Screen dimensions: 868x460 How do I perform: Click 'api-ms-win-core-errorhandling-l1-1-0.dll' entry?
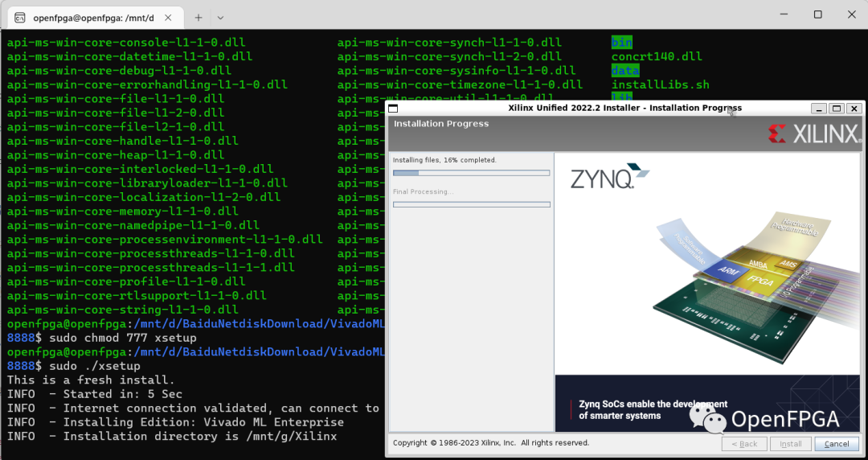coord(147,84)
